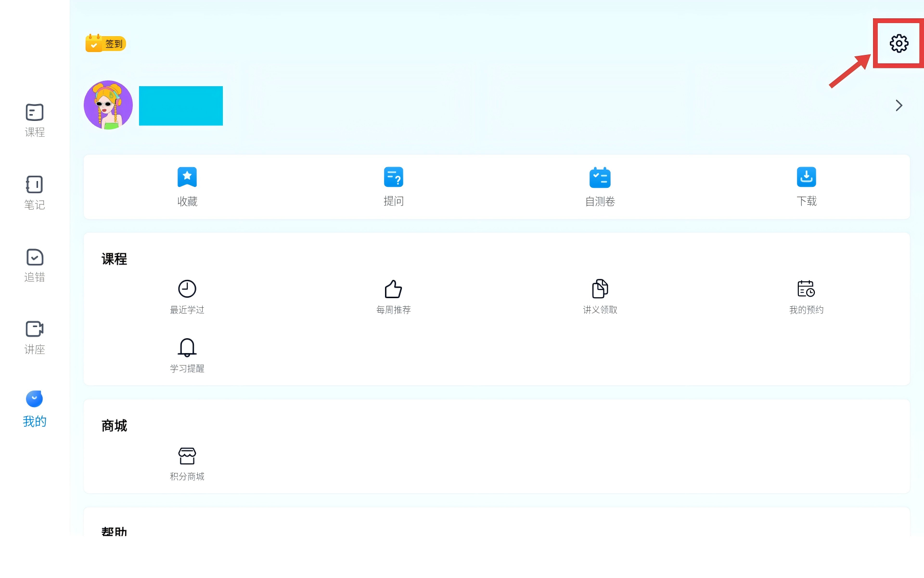Click the 积分商城 label
This screenshot has width=924, height=578.
[x=187, y=476]
